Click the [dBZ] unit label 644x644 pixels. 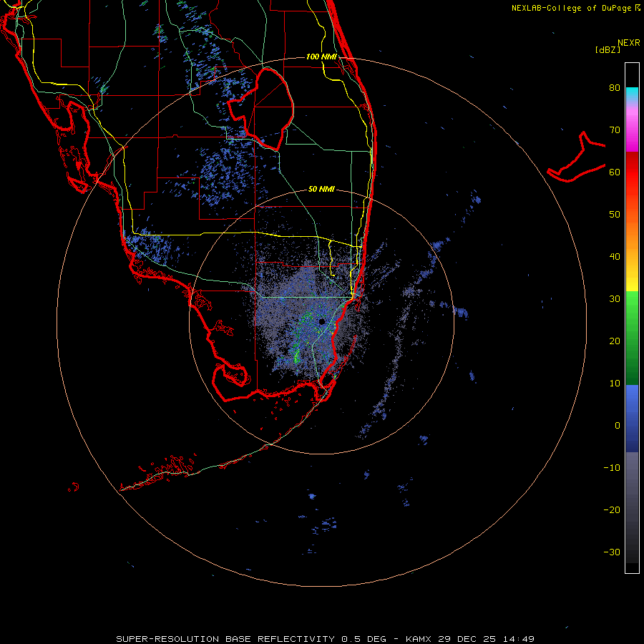tap(608, 49)
